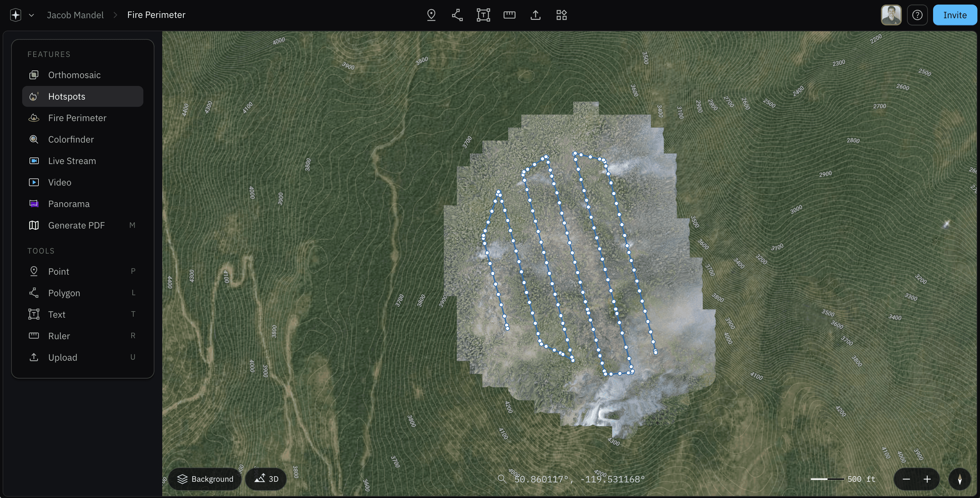Select the polygon tool icon in top toolbar
The width and height of the screenshot is (980, 498).
pos(457,15)
